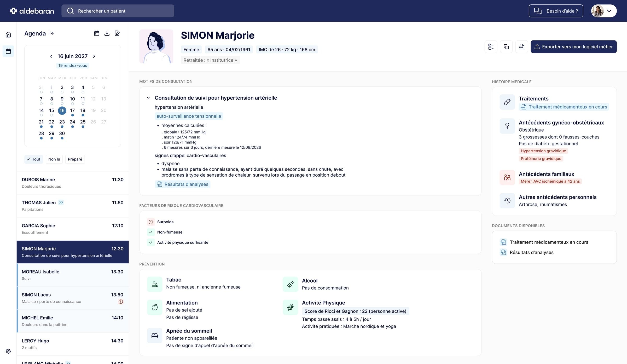
Task: Click Exporter vers mon logiciel métier
Action: click(574, 47)
